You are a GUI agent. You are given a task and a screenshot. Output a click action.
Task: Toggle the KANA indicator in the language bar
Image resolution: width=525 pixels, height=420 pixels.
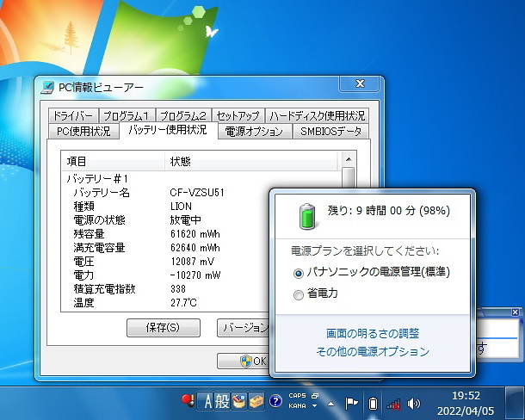coord(297,406)
